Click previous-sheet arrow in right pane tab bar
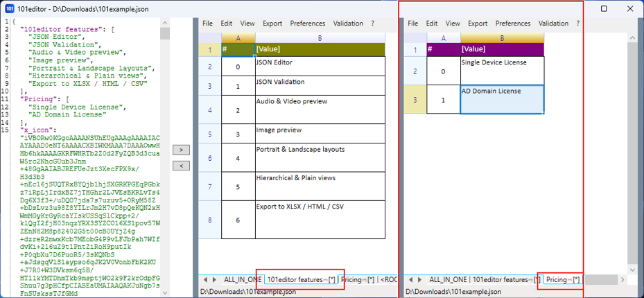Screen dimensions: 644x298 [411, 279]
